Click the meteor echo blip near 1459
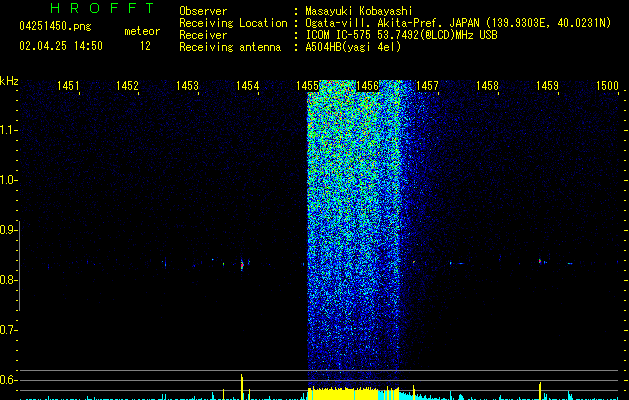629x400 pixels. [540, 261]
